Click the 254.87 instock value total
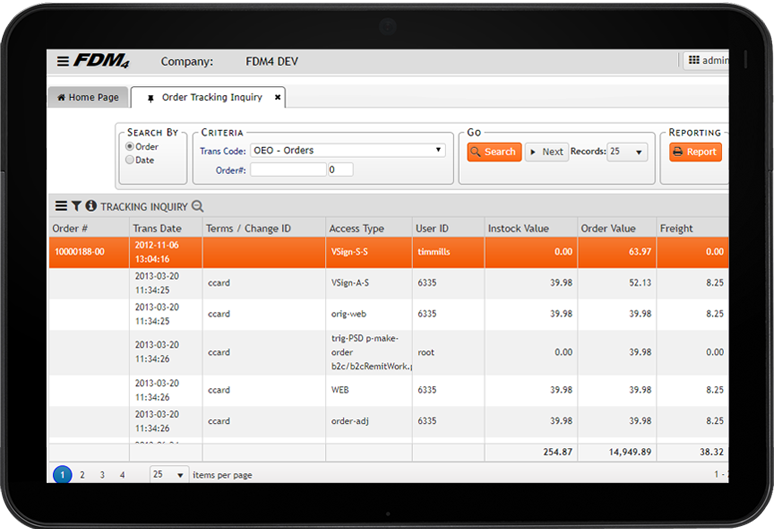 [x=531, y=452]
